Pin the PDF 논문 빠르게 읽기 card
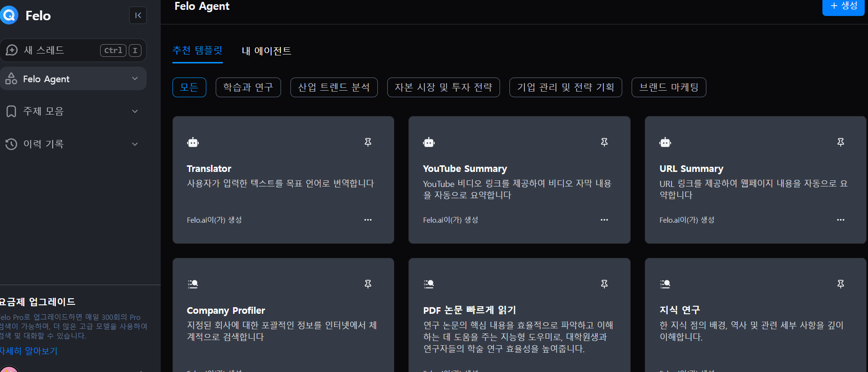868x372 pixels. point(604,284)
